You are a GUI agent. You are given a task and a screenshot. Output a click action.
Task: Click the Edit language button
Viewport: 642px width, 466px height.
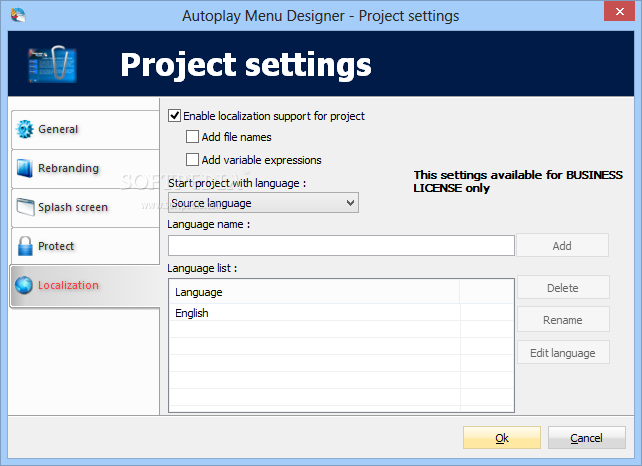[x=563, y=353]
